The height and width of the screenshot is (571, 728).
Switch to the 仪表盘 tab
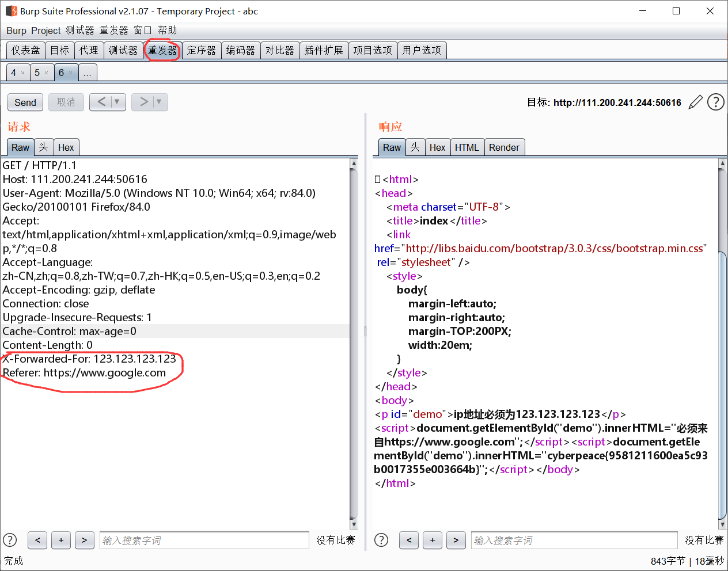pyautogui.click(x=26, y=51)
